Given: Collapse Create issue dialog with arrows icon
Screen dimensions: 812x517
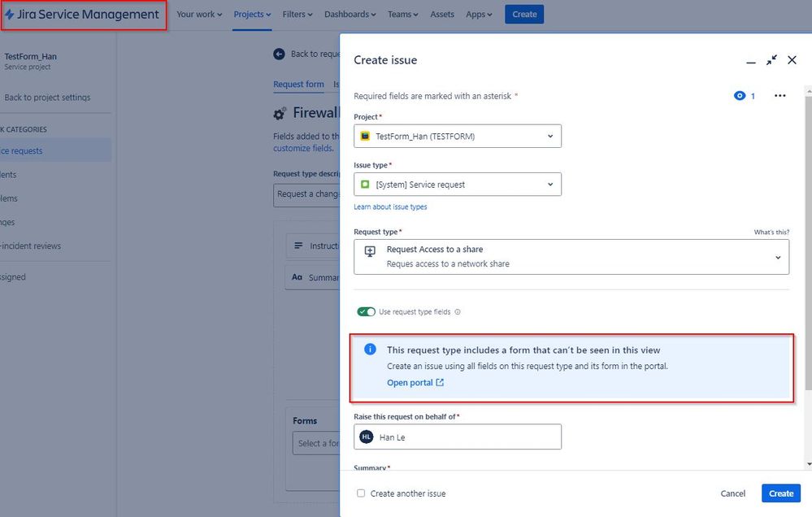Looking at the screenshot, I should (771, 60).
